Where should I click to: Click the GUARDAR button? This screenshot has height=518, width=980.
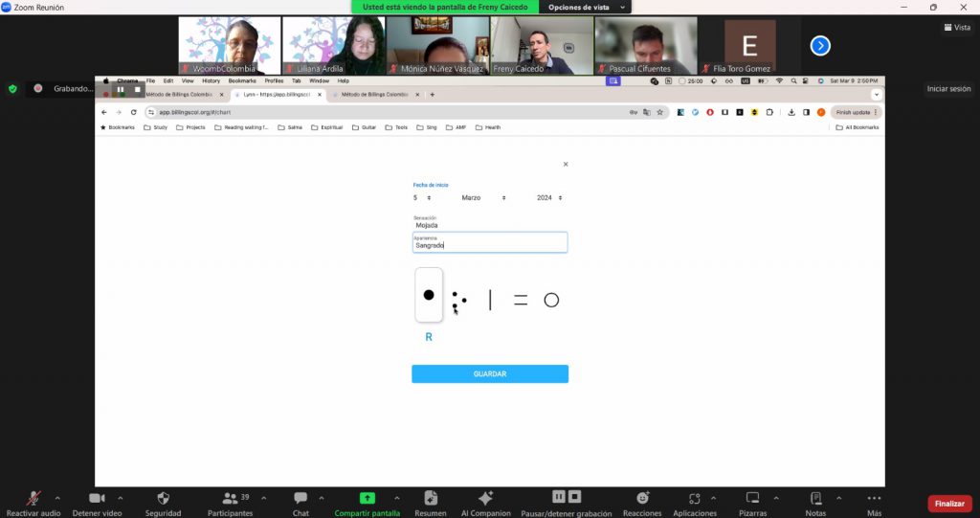click(x=490, y=374)
